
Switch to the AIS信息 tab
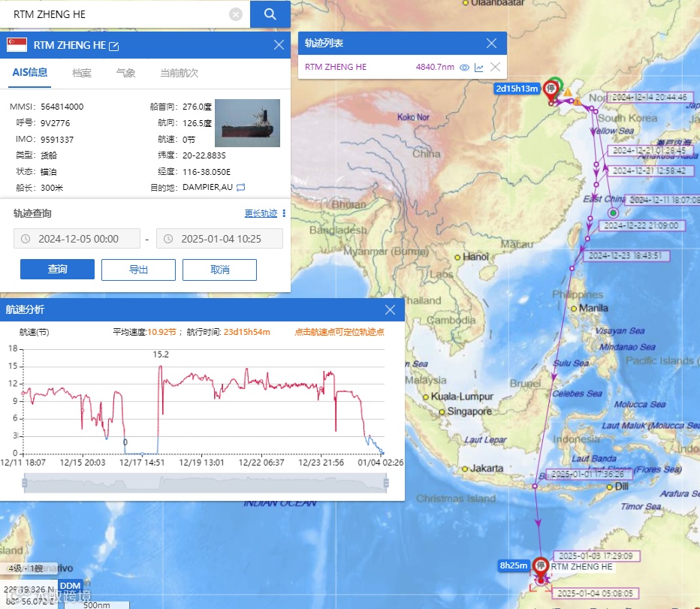(30, 72)
